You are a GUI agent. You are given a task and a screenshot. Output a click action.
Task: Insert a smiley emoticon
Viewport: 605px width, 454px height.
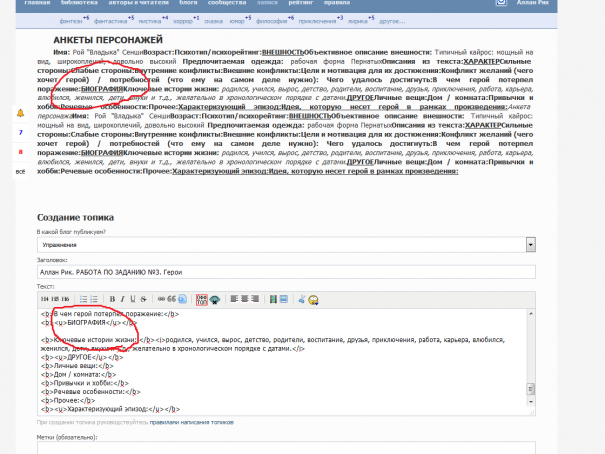(x=313, y=298)
